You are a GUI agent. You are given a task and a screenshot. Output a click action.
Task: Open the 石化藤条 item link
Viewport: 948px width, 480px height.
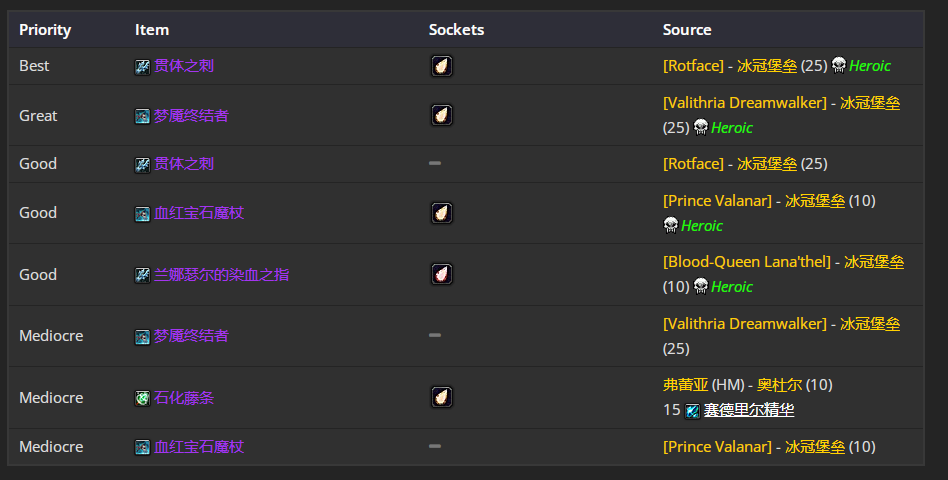pyautogui.click(x=184, y=398)
